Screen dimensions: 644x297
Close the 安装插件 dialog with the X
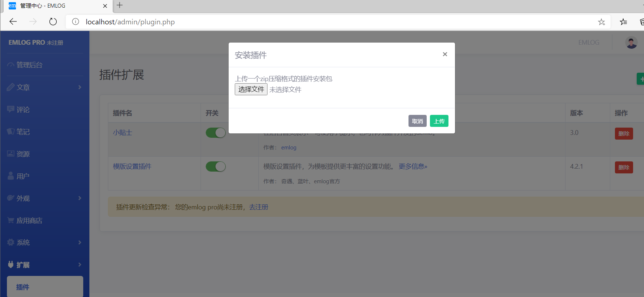[x=445, y=54]
